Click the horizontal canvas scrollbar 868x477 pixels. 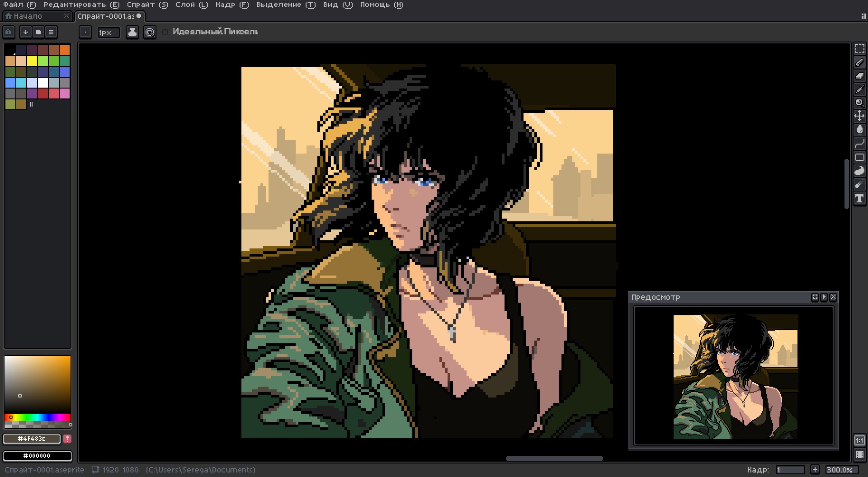[554, 458]
